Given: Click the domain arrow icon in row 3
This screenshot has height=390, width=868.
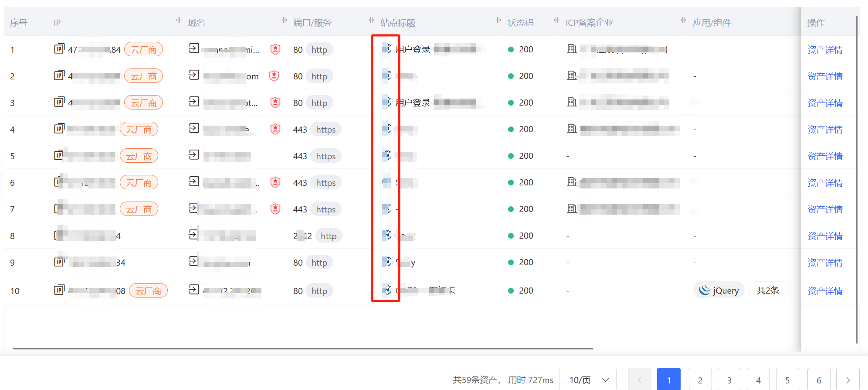Looking at the screenshot, I should [x=194, y=101].
